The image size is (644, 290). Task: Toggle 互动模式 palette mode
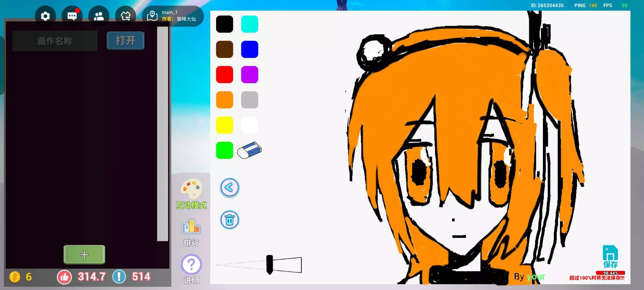pyautogui.click(x=191, y=189)
